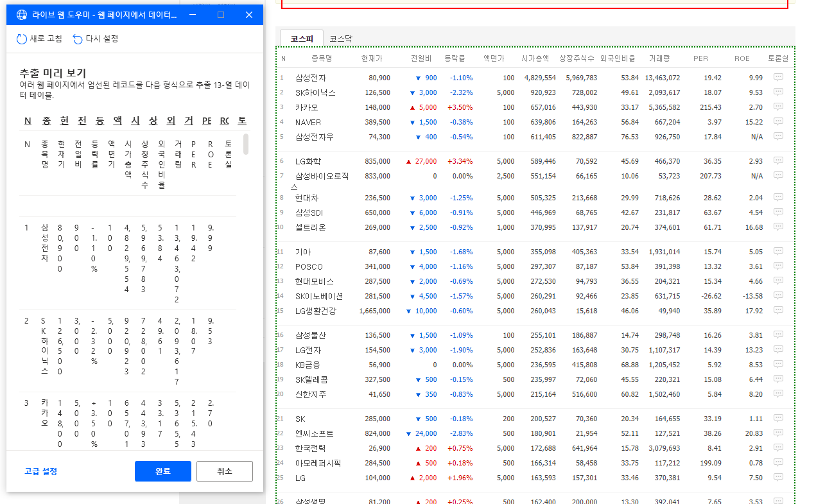Open discussion icon for SK이노베이션 row

[x=778, y=295]
